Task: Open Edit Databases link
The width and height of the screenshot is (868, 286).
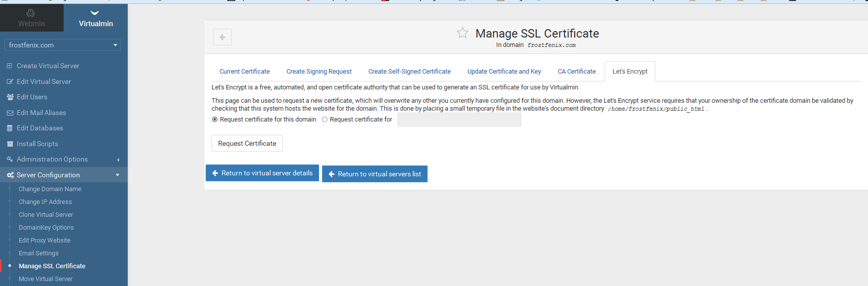Action: coord(40,128)
